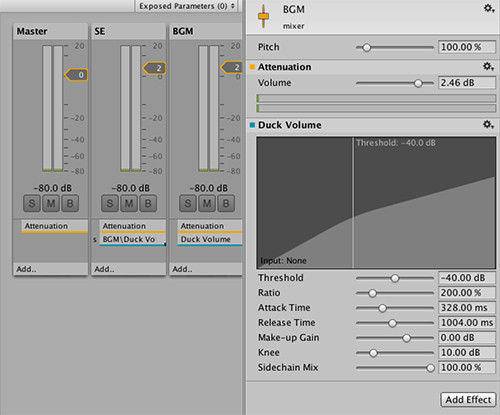
Task: Click the BGM mixer fader icon
Action: 263,16
